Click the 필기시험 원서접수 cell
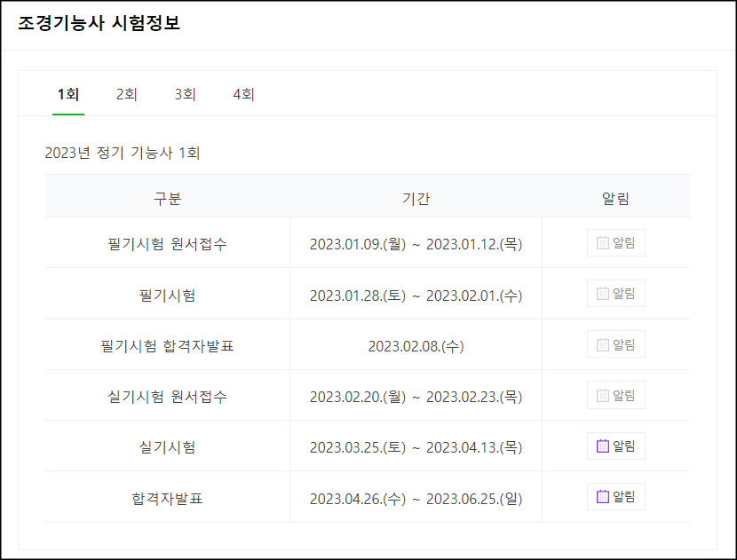The image size is (737, 560). [x=167, y=244]
